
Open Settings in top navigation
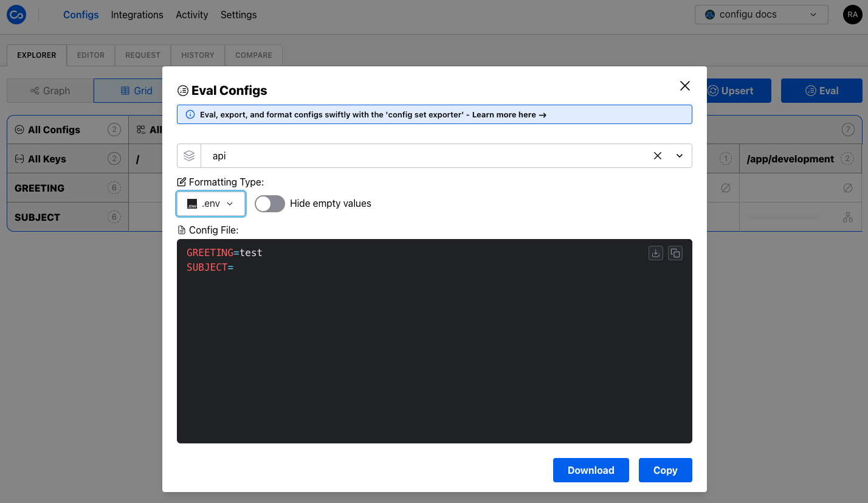[x=238, y=15]
